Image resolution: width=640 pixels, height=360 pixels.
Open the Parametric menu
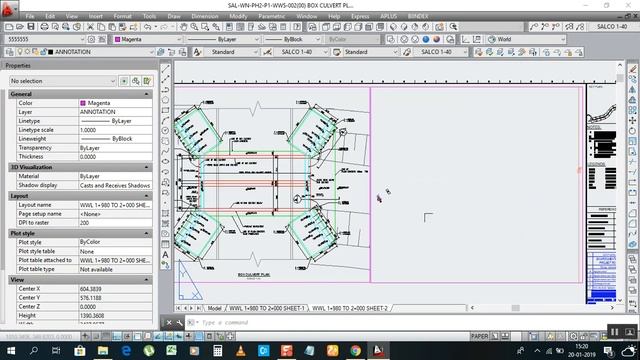271,16
